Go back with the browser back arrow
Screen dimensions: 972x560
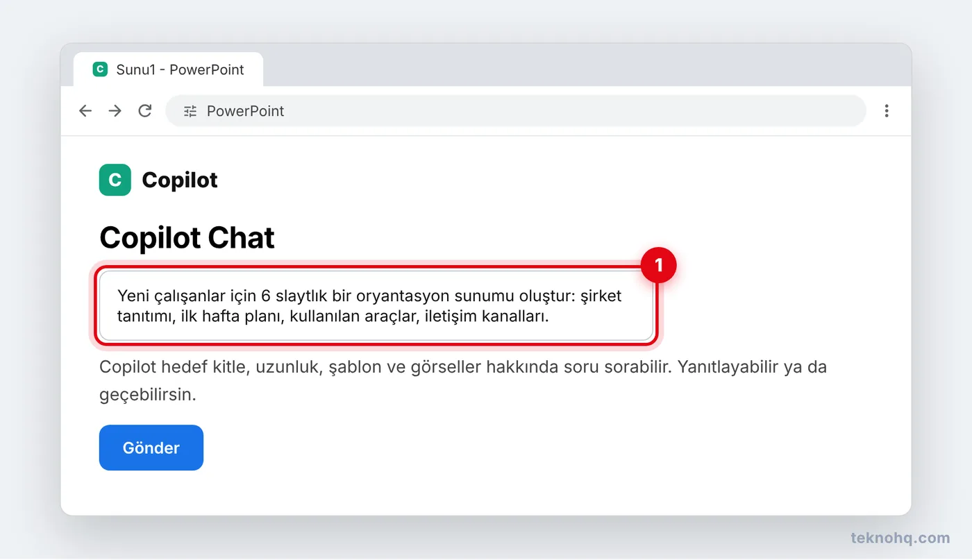click(85, 111)
